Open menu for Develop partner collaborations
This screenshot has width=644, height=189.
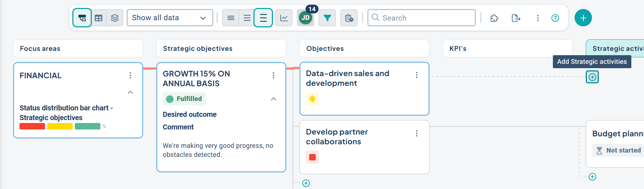417,133
